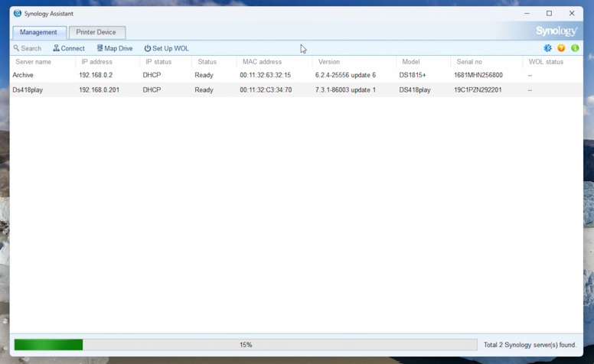Click IP address 192.168.0.201
The image size is (594, 364).
coord(99,90)
